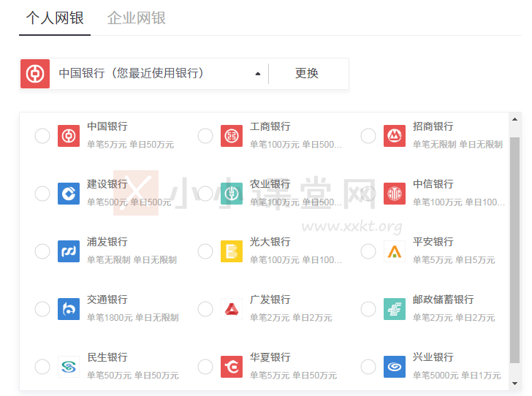Viewport: 532px width, 396px height.
Task: Click the 工商银行 bank name
Action: coord(270,126)
